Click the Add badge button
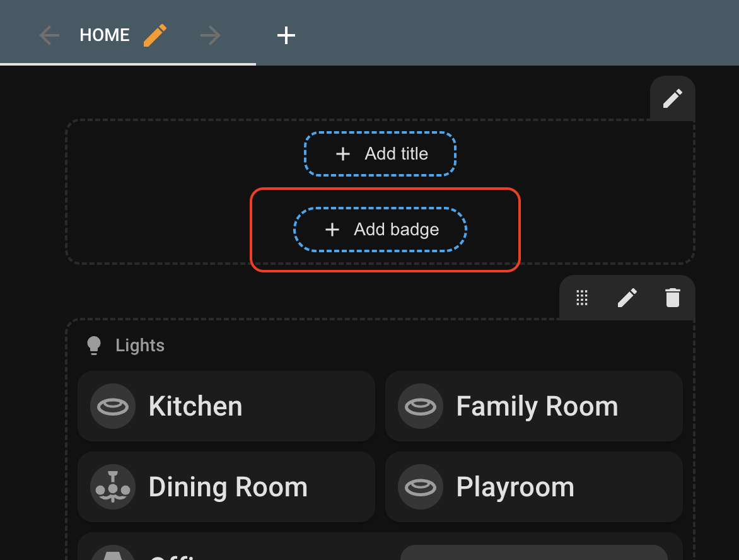739x560 pixels. (380, 230)
